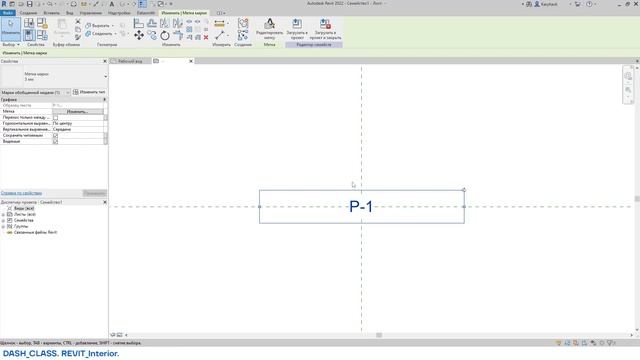640x360 pixels.
Task: Open the Вырезать (Cut) dropdown arrow
Action: (113, 26)
